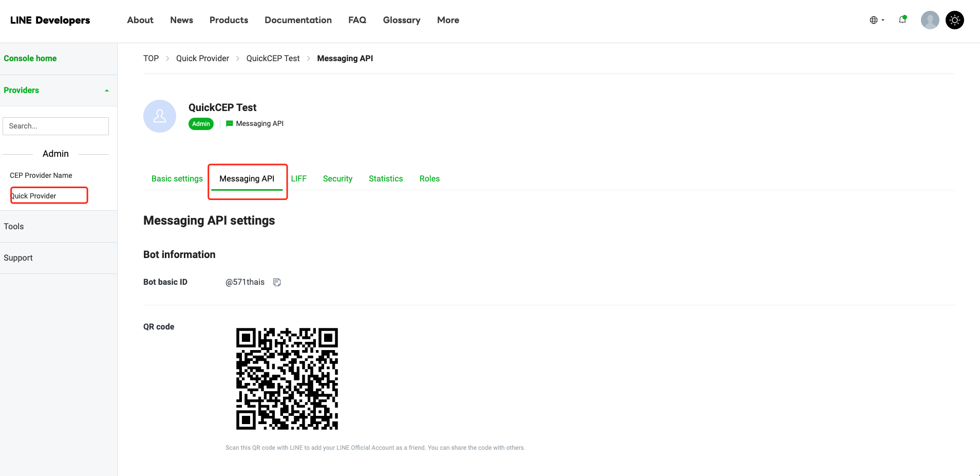Click the bot QR code image
This screenshot has width=980, height=476.
point(287,379)
